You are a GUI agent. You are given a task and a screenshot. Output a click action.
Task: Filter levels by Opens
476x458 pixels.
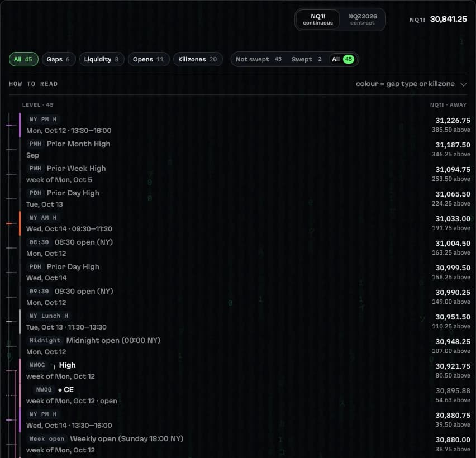point(149,59)
